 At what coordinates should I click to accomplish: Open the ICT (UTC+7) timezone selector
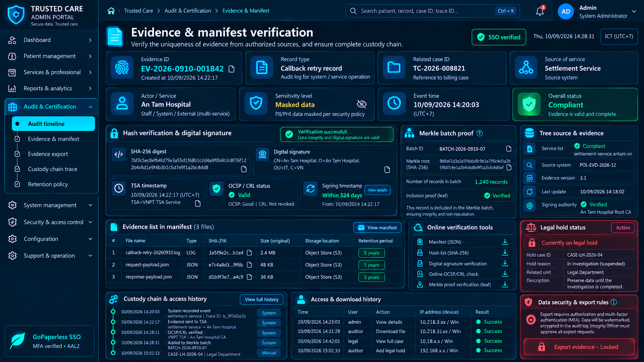point(619,37)
